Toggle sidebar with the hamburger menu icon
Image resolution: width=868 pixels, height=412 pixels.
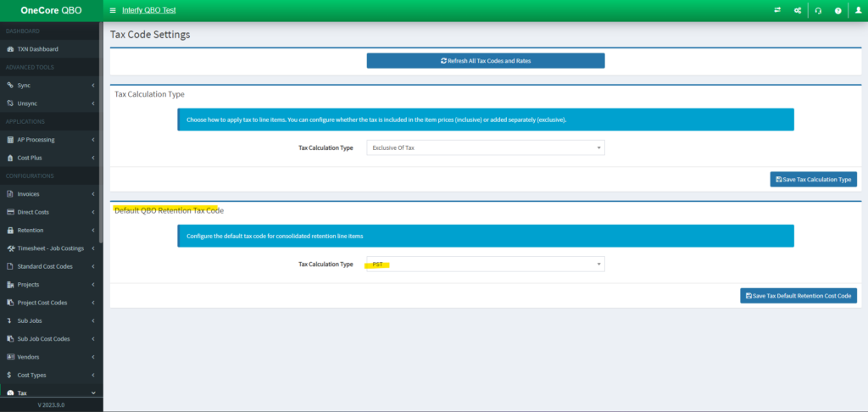click(113, 10)
